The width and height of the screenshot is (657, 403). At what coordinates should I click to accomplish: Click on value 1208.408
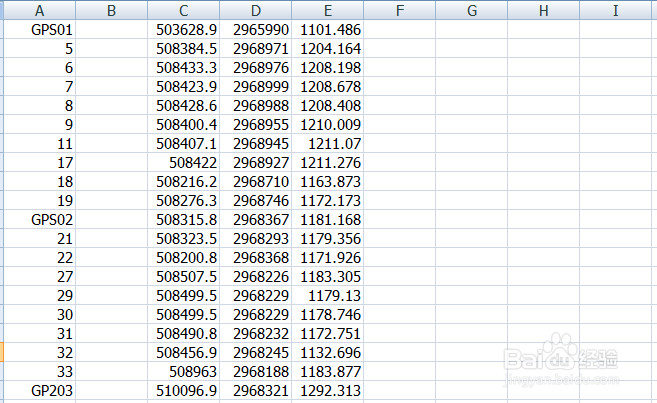coord(328,106)
